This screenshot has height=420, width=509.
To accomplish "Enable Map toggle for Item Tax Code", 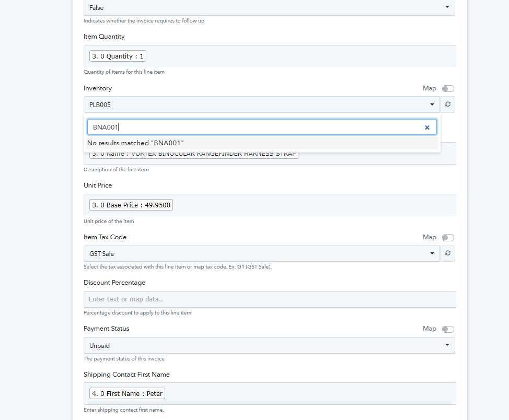I will point(448,238).
